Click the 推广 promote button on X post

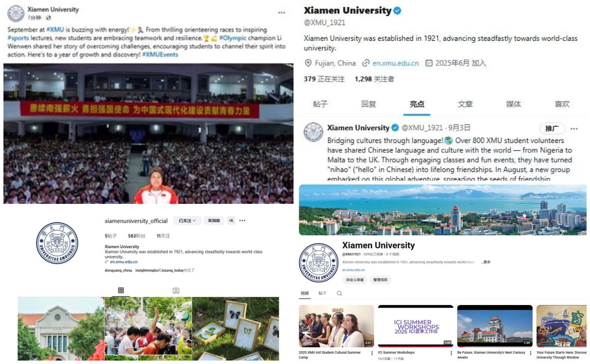(x=552, y=129)
